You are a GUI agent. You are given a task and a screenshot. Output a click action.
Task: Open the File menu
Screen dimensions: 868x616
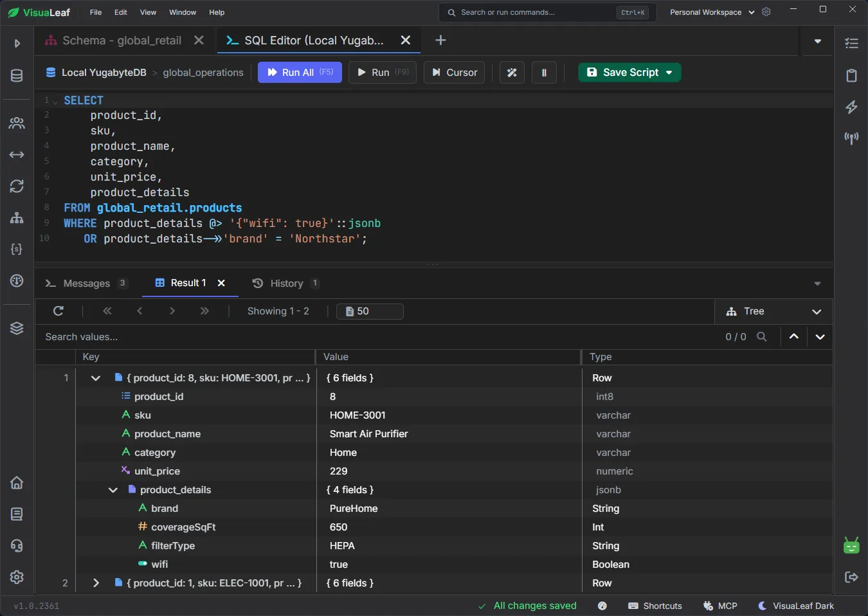click(x=96, y=12)
